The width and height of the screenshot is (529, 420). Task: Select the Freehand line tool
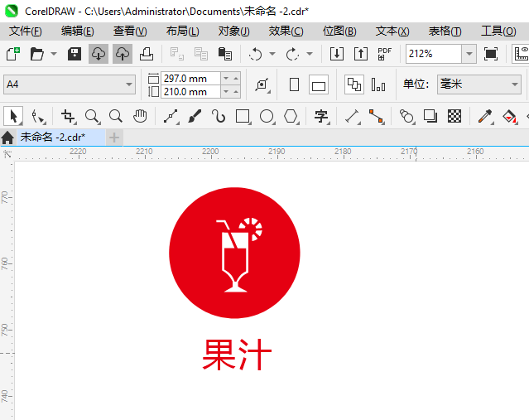[x=171, y=117]
